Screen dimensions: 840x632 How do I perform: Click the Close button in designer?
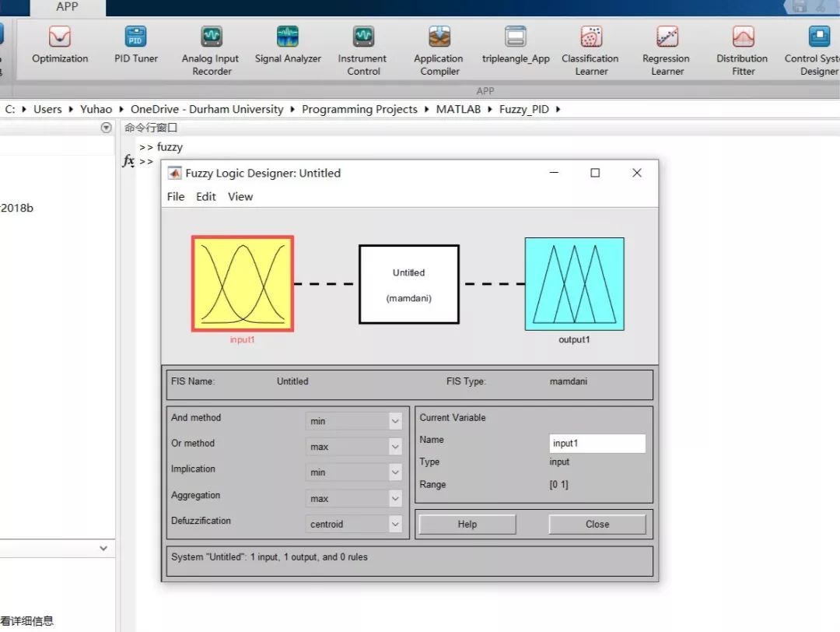(597, 525)
